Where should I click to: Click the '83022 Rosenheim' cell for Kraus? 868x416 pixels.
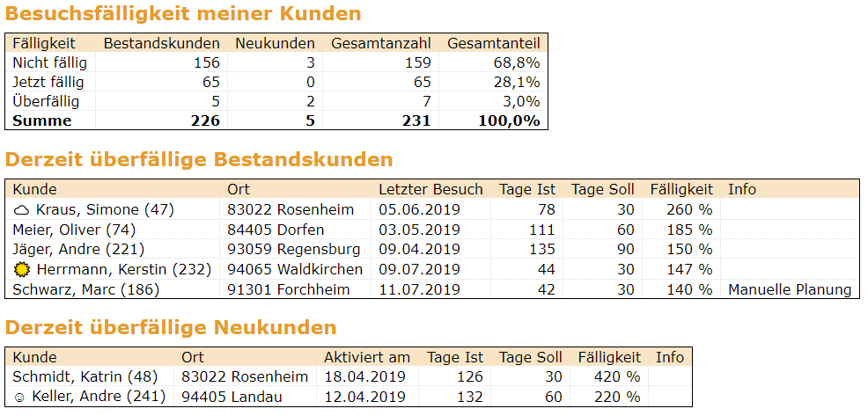click(291, 209)
